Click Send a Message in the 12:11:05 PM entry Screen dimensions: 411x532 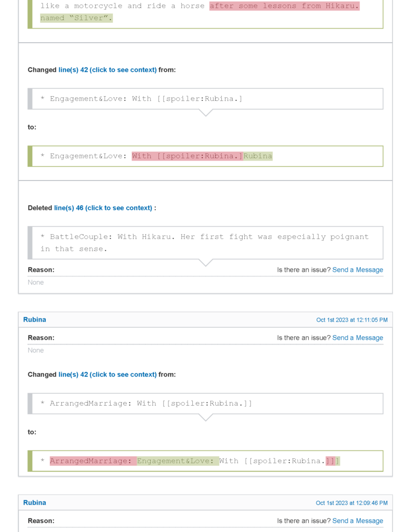(357, 338)
